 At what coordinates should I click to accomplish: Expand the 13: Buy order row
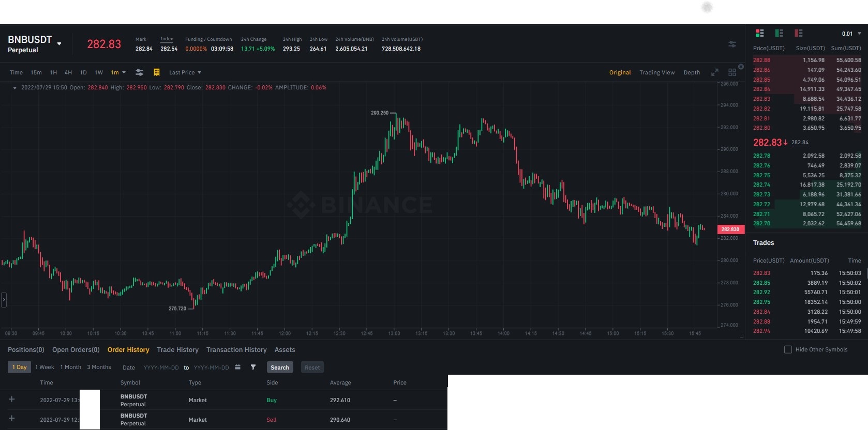coord(11,399)
